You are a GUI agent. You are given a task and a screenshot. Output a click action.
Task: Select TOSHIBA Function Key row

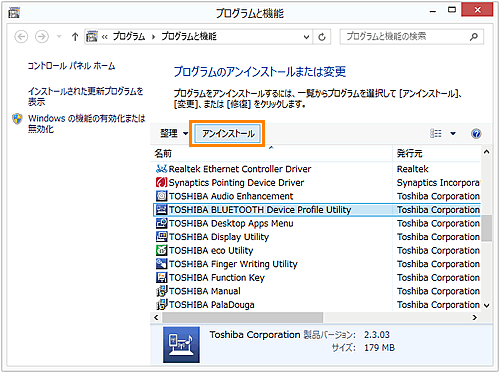[x=317, y=278]
